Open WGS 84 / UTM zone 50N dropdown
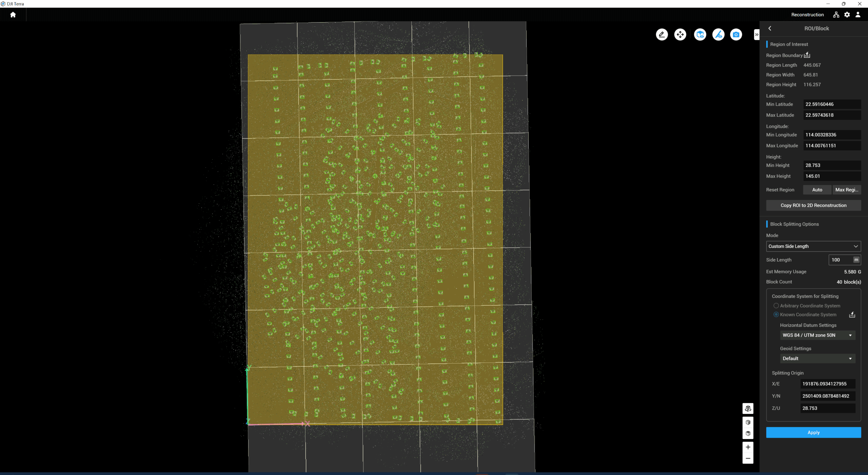 point(817,335)
